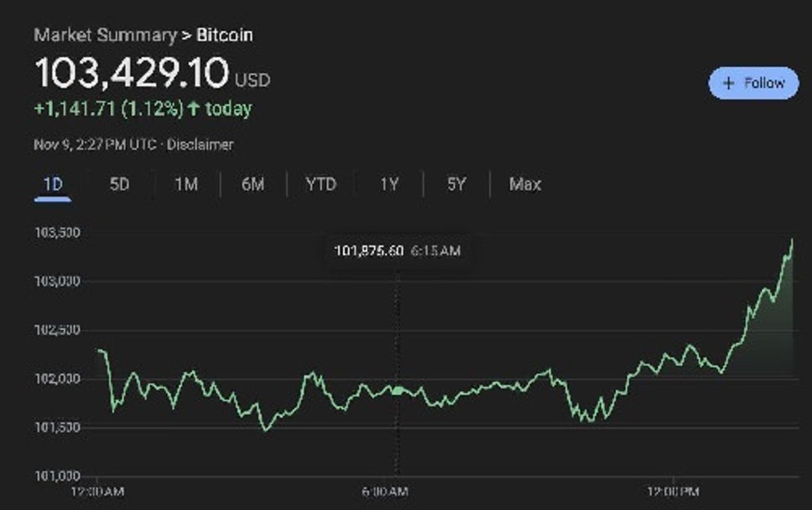Open the Market Summary breadcrumb link
This screenshot has height=510, width=812.
click(x=105, y=35)
